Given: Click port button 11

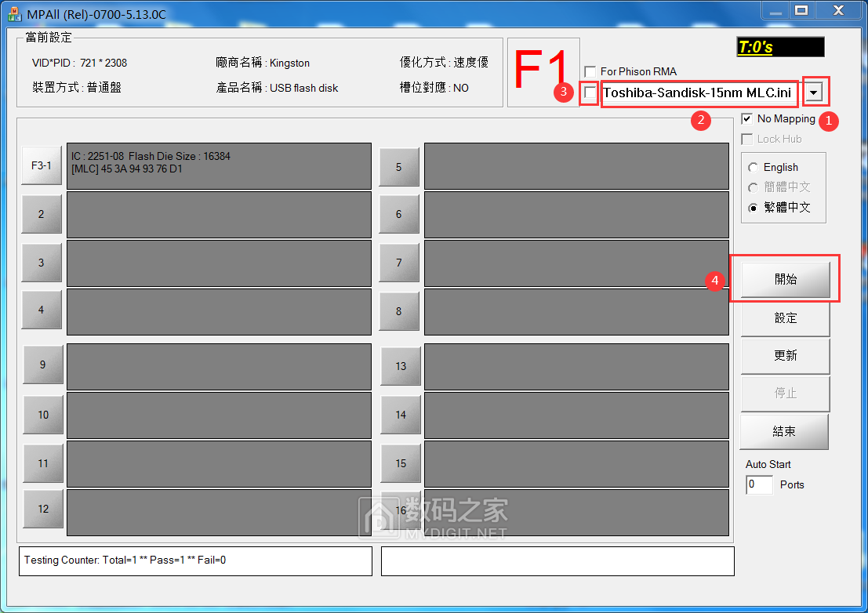Looking at the screenshot, I should click(43, 463).
